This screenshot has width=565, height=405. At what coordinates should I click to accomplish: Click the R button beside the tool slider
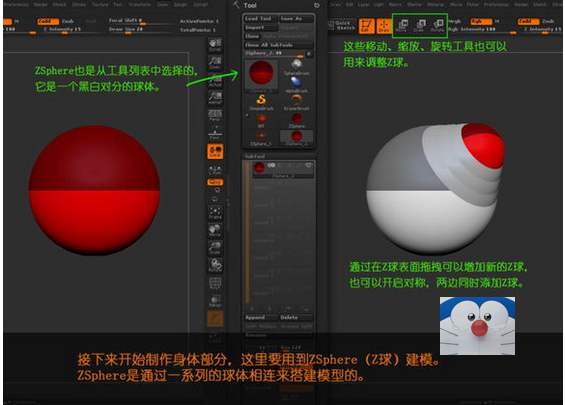coord(309,54)
